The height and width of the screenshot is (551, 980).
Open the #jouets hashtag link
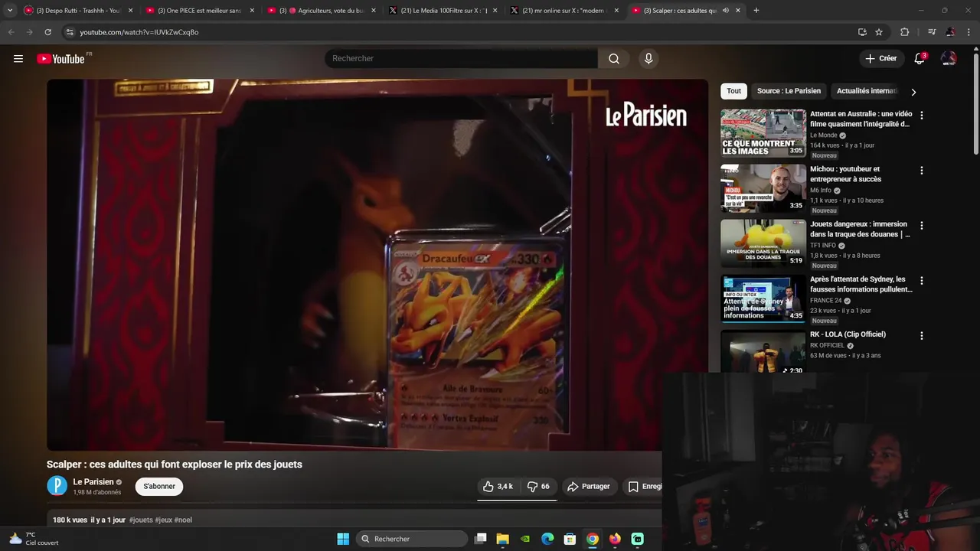click(141, 520)
